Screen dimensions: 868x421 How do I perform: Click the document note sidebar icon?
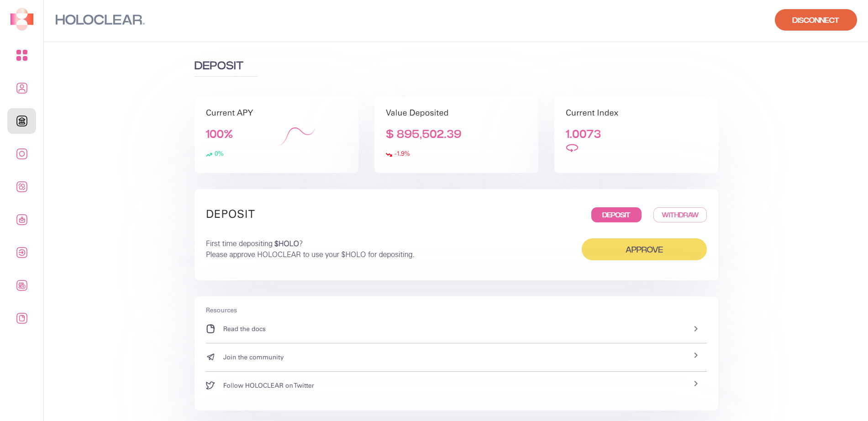click(22, 318)
